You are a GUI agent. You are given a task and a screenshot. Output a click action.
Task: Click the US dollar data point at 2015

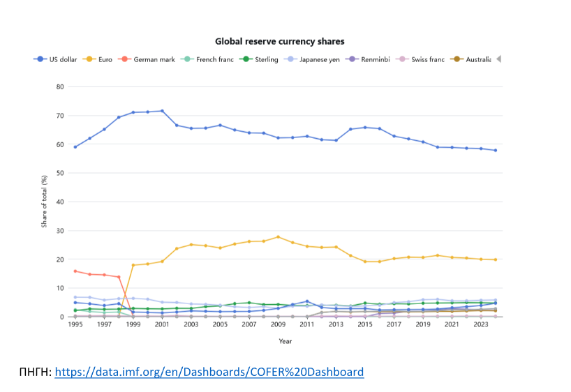click(x=365, y=127)
